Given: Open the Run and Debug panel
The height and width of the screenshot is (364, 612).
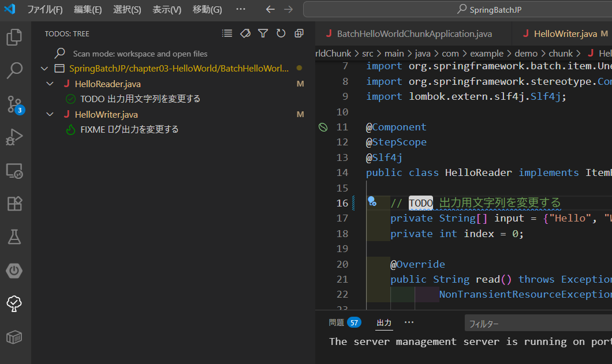Looking at the screenshot, I should [x=14, y=137].
